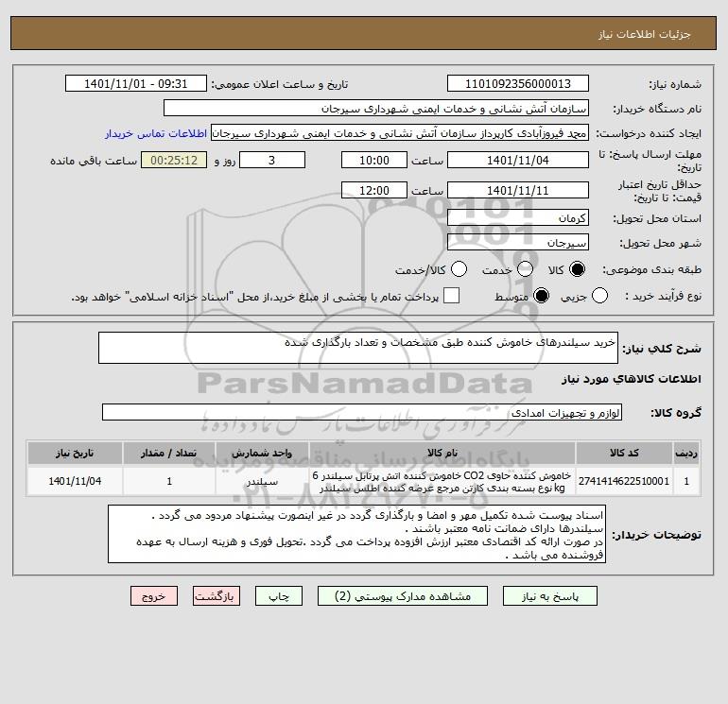The height and width of the screenshot is (704, 728).
Task: Click the CO2 extinguisher product name cell
Action: [x=442, y=482]
